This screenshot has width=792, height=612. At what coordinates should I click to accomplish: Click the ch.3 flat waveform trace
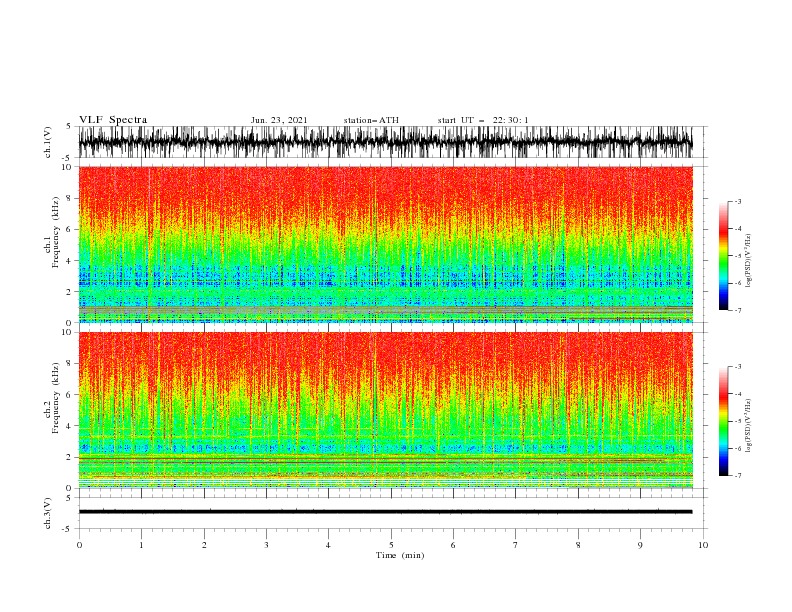click(386, 512)
